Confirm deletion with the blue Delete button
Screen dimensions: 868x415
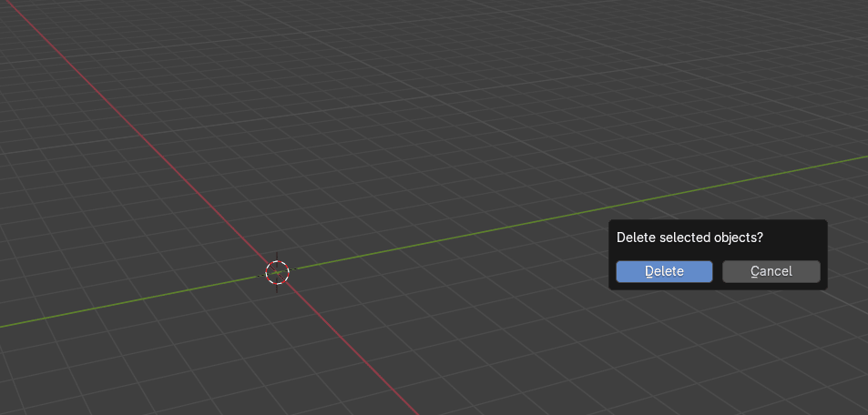(663, 271)
